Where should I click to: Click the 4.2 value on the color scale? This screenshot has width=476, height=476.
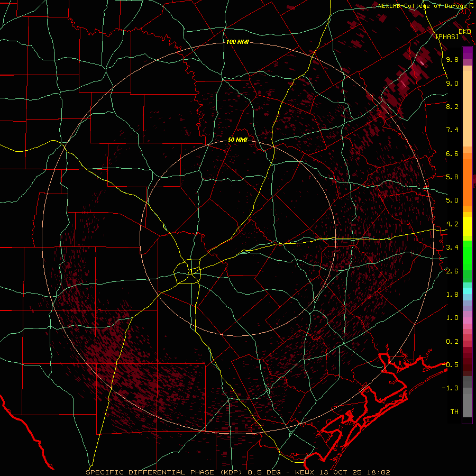[x=452, y=224]
